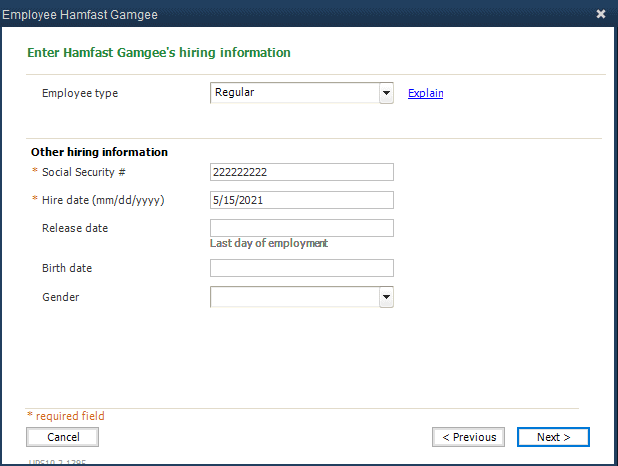Image resolution: width=618 pixels, height=466 pixels.
Task: Close the Employee Hamfast Gamgee dialog
Action: pos(601,14)
